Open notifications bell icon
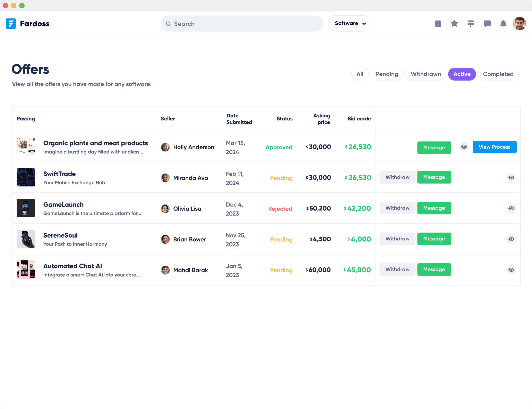The height and width of the screenshot is (409, 532). tap(503, 24)
